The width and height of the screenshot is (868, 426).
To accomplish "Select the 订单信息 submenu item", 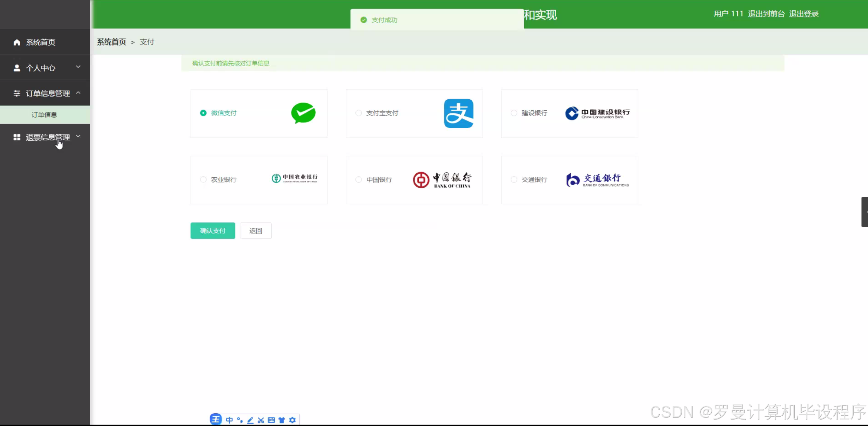I will pyautogui.click(x=44, y=115).
